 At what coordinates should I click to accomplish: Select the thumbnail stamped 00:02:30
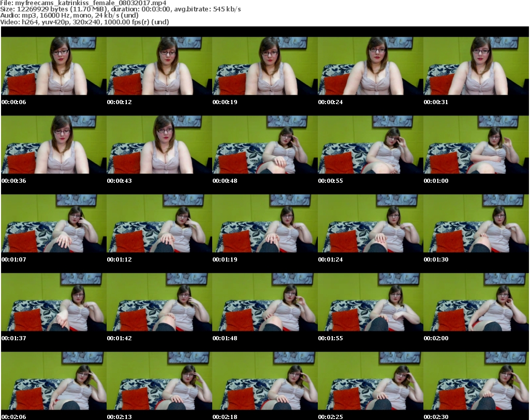(476, 381)
